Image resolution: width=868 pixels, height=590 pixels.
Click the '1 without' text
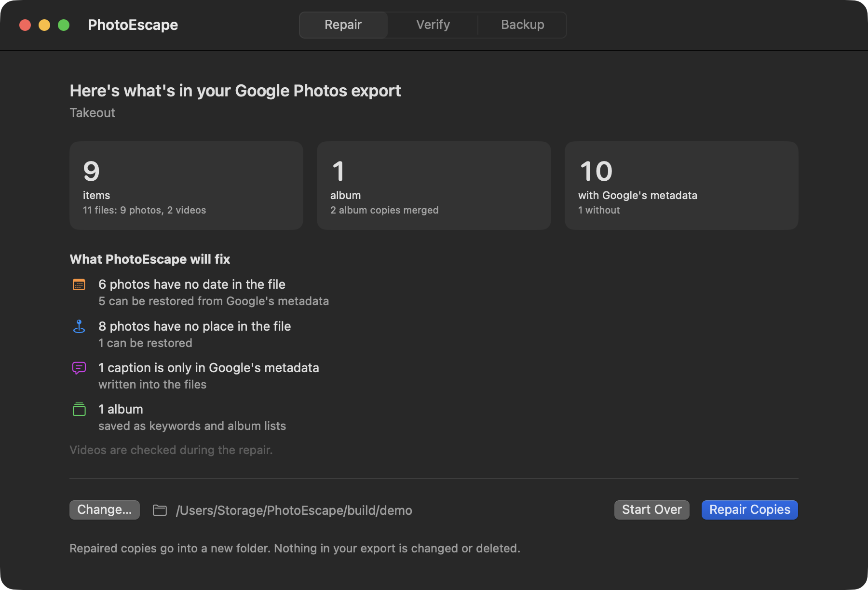(x=599, y=210)
